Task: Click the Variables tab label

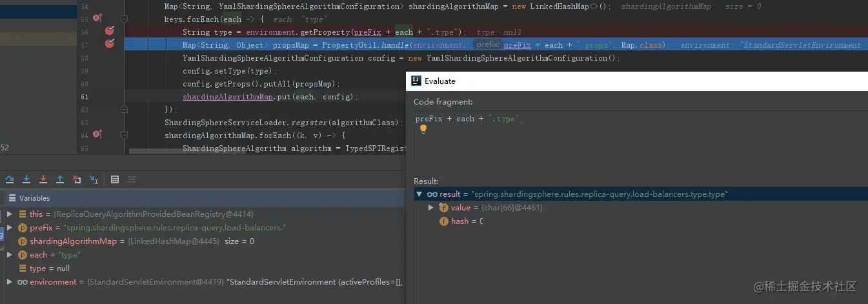Action: [34, 198]
